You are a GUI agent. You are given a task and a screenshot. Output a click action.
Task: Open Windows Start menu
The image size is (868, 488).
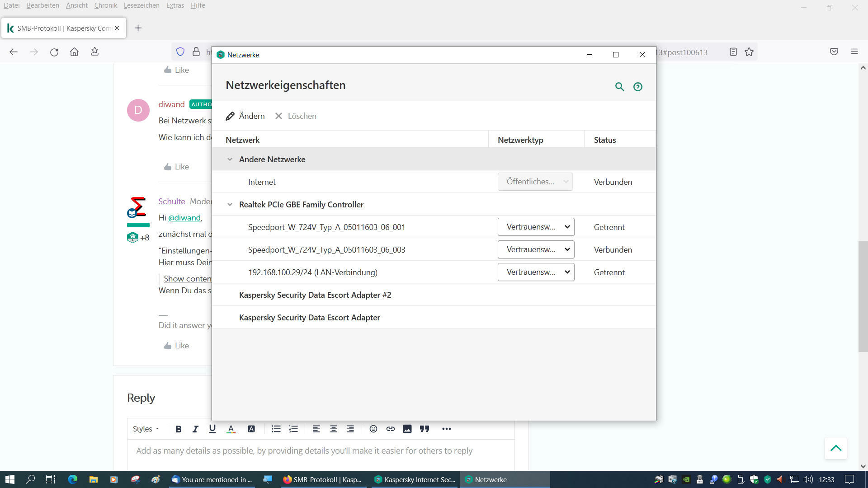[x=10, y=479]
